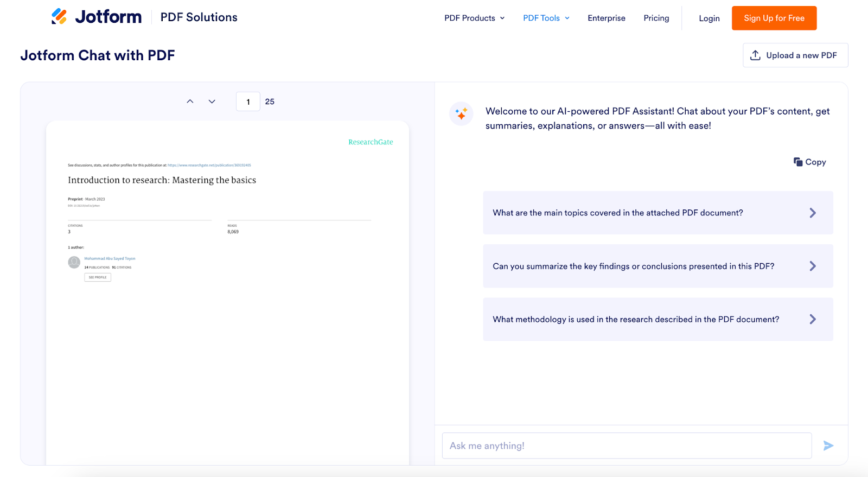868x477 pixels.
Task: Go to previous PDF page arrow
Action: click(190, 101)
